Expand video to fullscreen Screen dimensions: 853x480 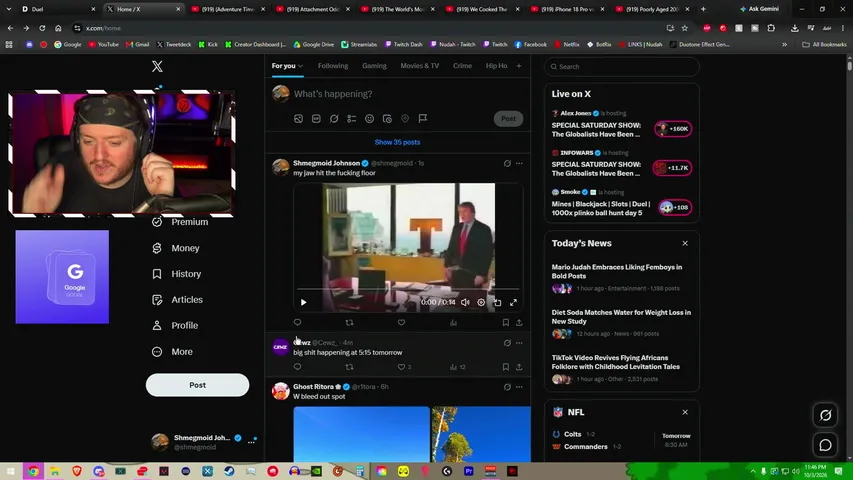click(513, 302)
